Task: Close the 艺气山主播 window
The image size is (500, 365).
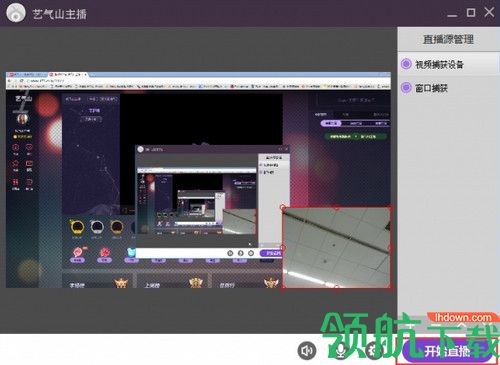Action: pyautogui.click(x=489, y=12)
